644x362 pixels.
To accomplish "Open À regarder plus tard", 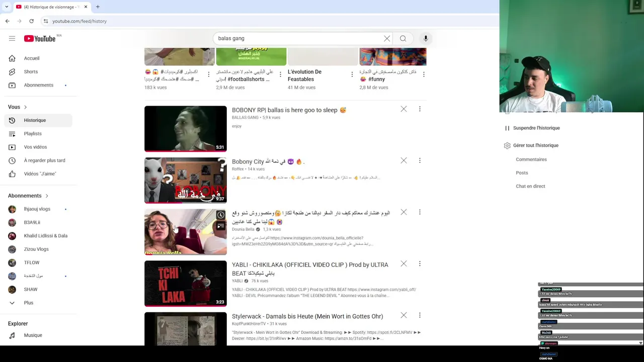I will pos(38,160).
